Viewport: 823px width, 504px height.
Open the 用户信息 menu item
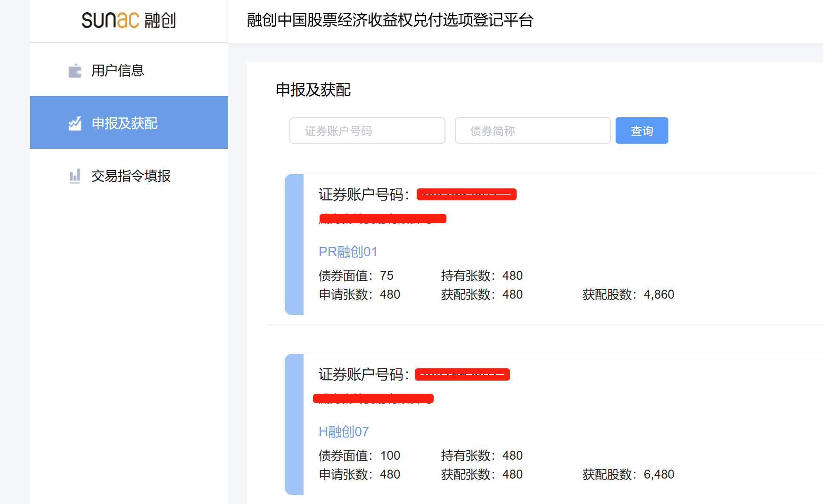129,70
